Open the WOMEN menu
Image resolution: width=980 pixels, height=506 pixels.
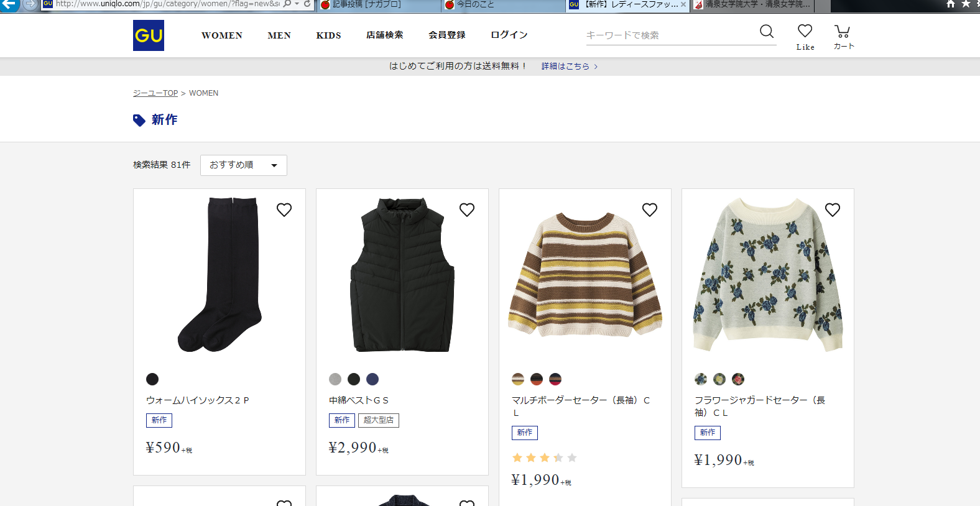pyautogui.click(x=222, y=35)
